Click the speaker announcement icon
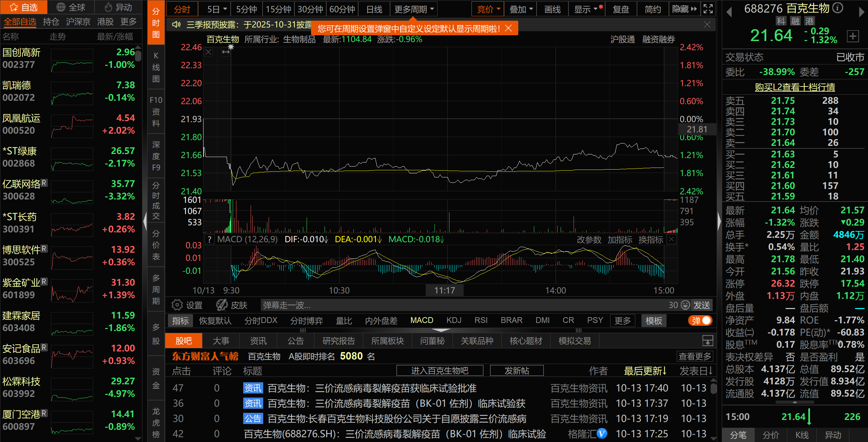 176,25
